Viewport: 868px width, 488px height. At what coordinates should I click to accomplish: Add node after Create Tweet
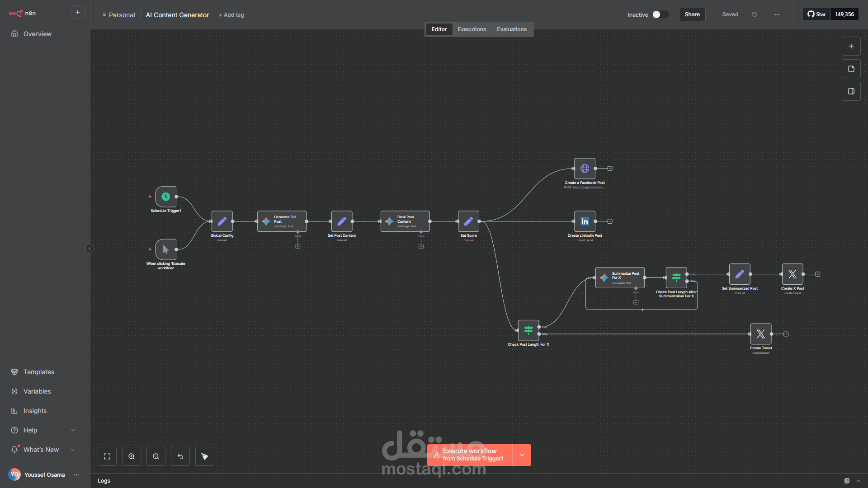(786, 334)
